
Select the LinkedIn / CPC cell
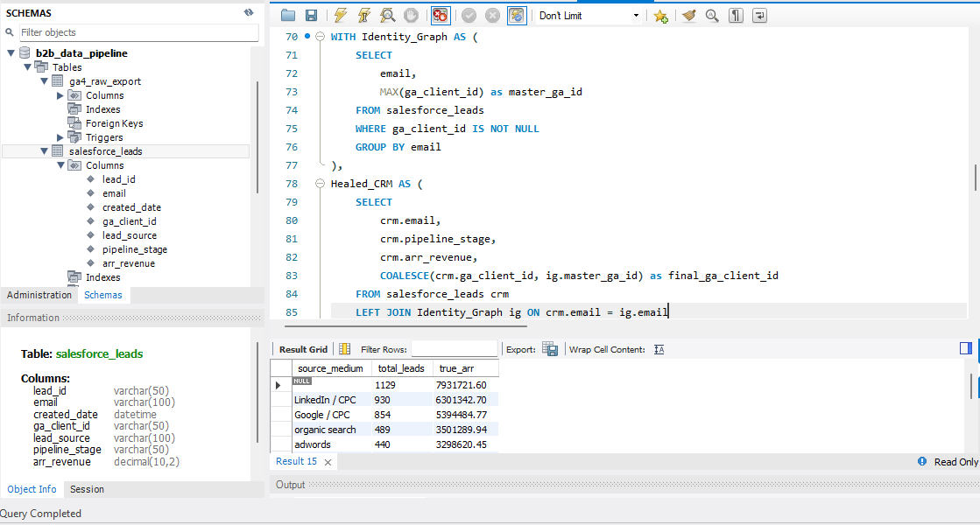[332, 400]
